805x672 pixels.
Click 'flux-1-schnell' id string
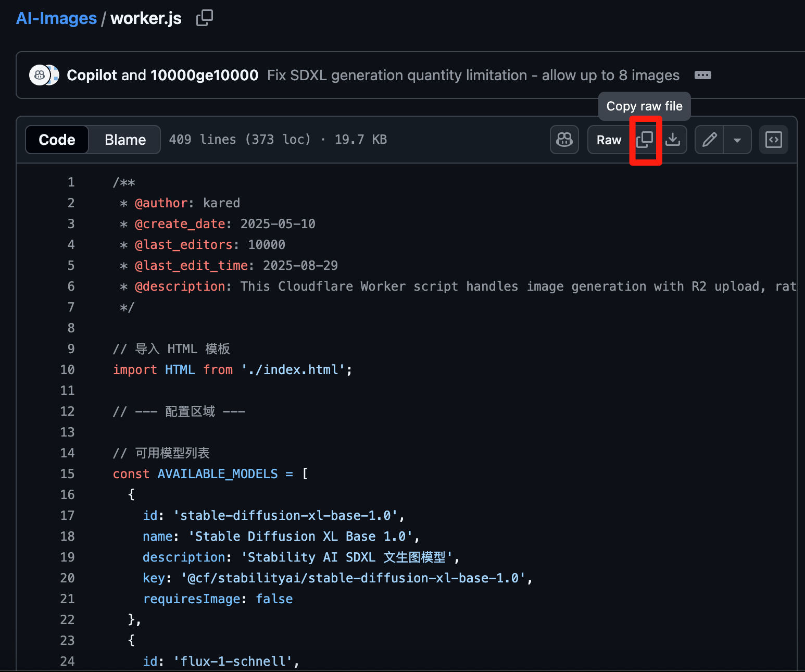(x=233, y=662)
